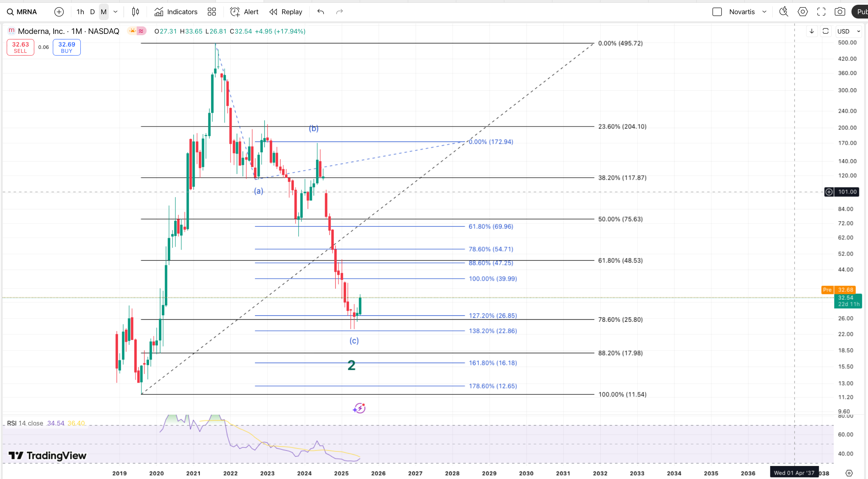This screenshot has height=479, width=868.
Task: Click the undo arrow icon
Action: (321, 12)
